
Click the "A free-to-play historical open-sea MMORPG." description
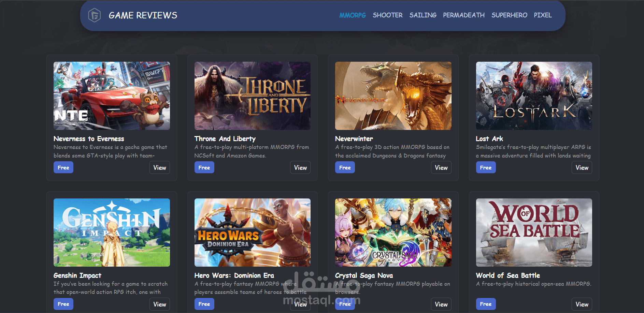point(534,284)
